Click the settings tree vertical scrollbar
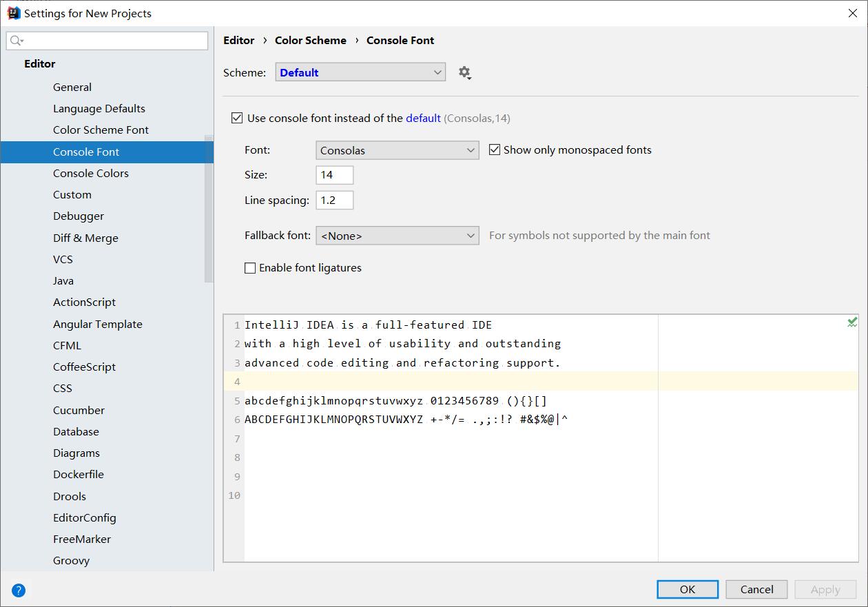The width and height of the screenshot is (868, 607). point(209,209)
